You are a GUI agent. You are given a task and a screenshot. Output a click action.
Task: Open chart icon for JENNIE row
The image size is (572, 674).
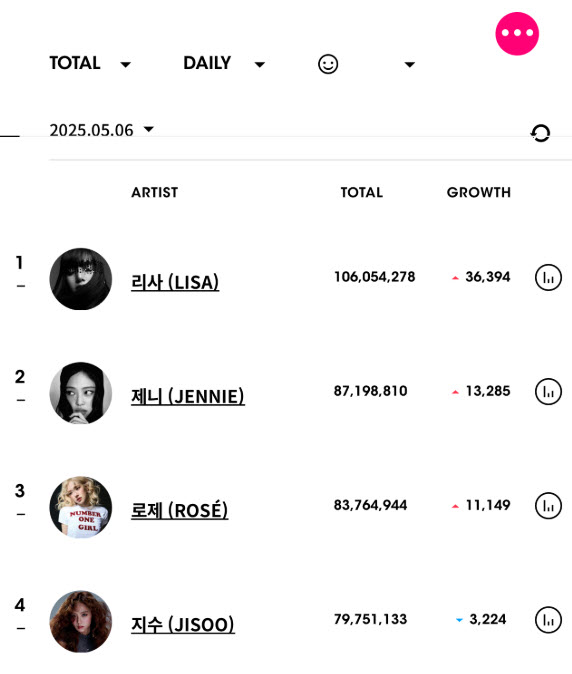[548, 392]
